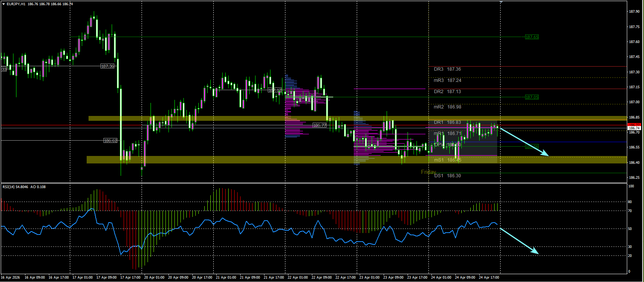Select the green 187.05 level label
The width and height of the screenshot is (644, 282).
pyautogui.click(x=532, y=97)
